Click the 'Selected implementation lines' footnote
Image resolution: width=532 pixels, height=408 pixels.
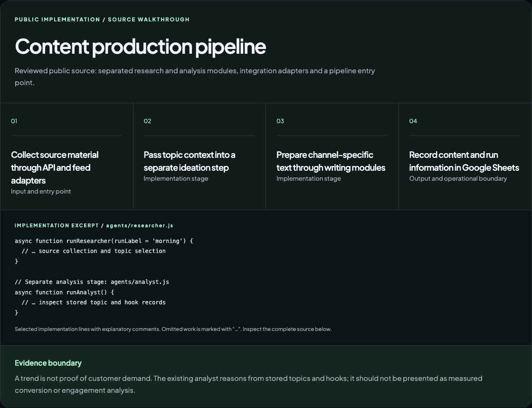(x=173, y=329)
